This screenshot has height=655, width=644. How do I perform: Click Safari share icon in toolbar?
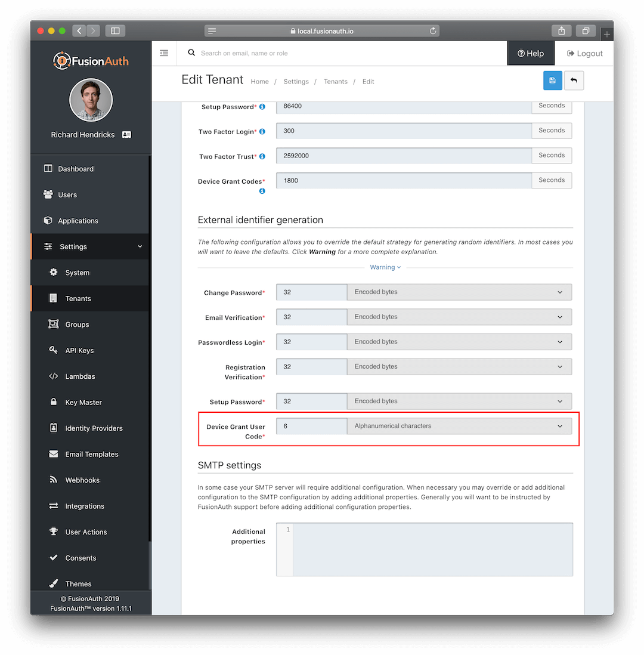pos(561,30)
